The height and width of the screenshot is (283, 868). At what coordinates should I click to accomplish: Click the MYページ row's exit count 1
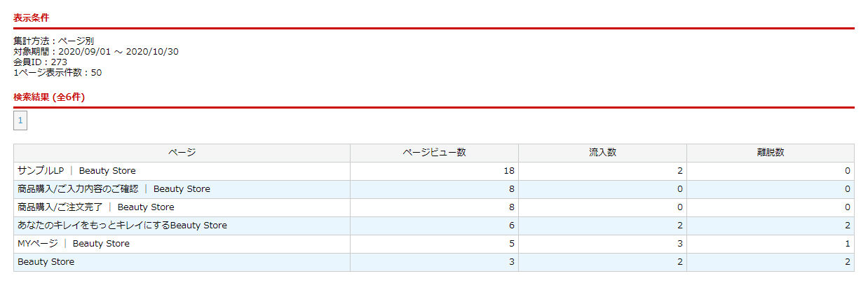point(847,244)
